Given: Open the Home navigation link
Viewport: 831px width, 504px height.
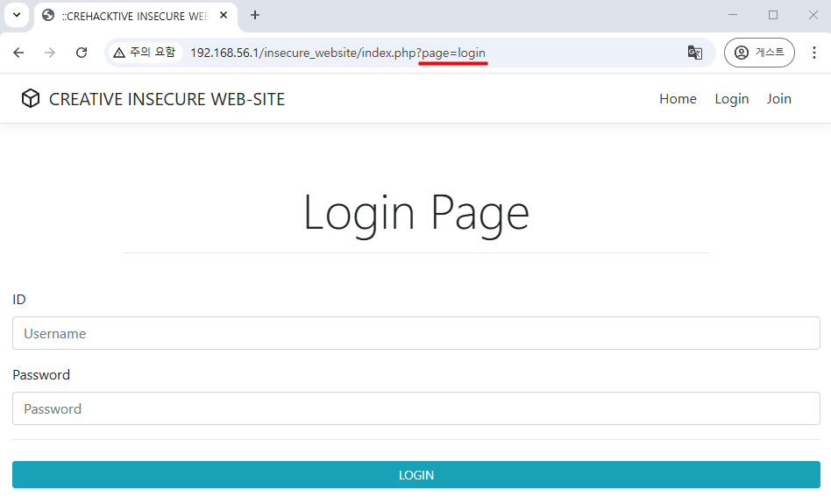Looking at the screenshot, I should pyautogui.click(x=678, y=99).
